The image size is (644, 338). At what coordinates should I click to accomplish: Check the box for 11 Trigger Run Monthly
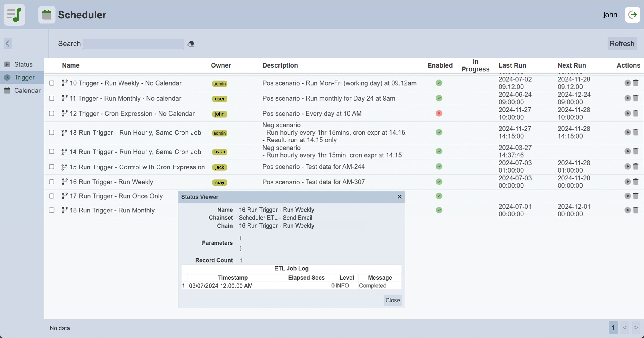(x=51, y=98)
